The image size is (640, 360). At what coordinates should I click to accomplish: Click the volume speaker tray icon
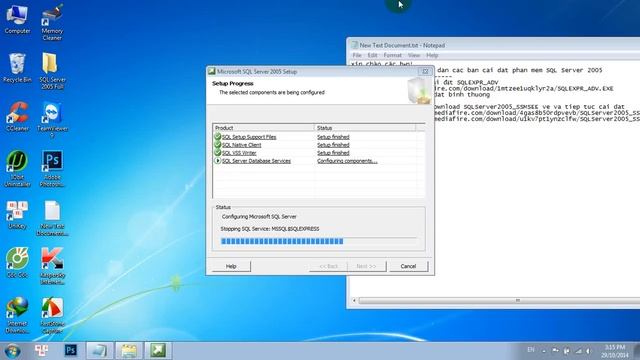pos(588,351)
